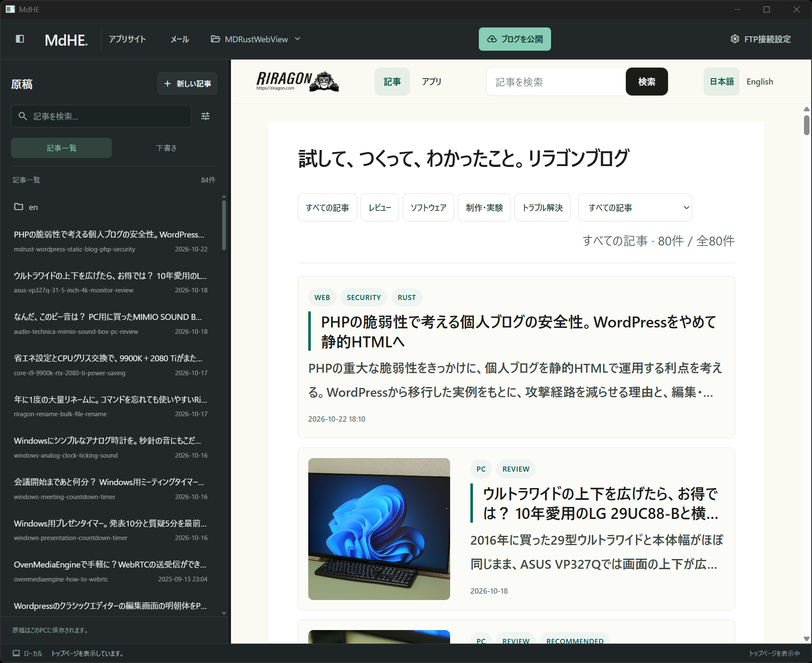
Task: Toggle the sidebar panel icon
Action: click(x=20, y=39)
